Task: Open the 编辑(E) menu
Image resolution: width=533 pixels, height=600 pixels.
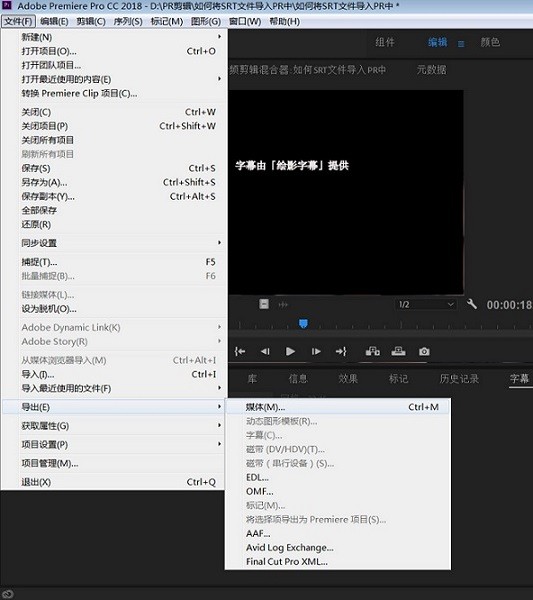Action: [x=54, y=21]
